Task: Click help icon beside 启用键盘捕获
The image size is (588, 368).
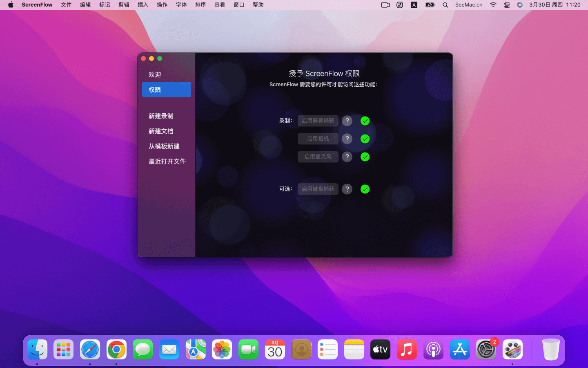Action: (x=347, y=189)
